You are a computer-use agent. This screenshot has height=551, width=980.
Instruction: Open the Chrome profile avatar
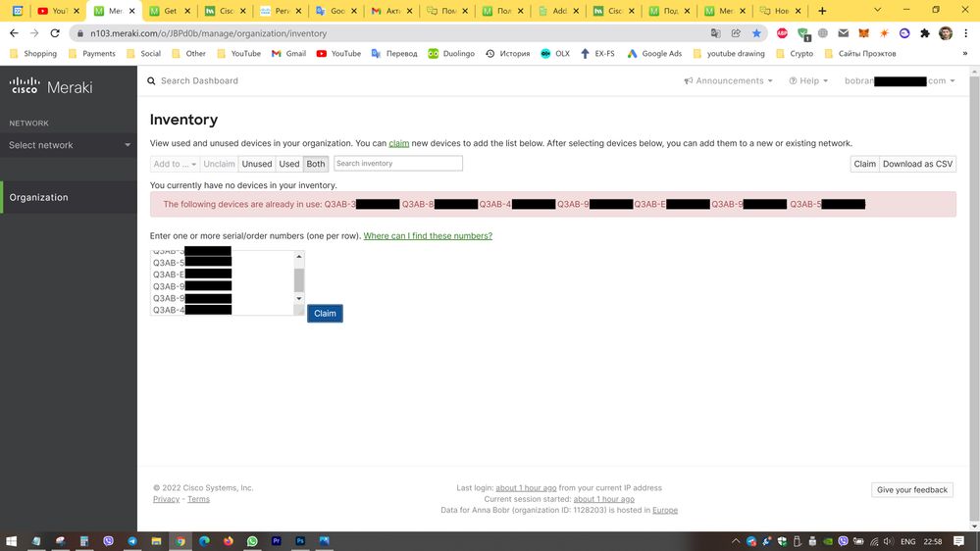946,33
